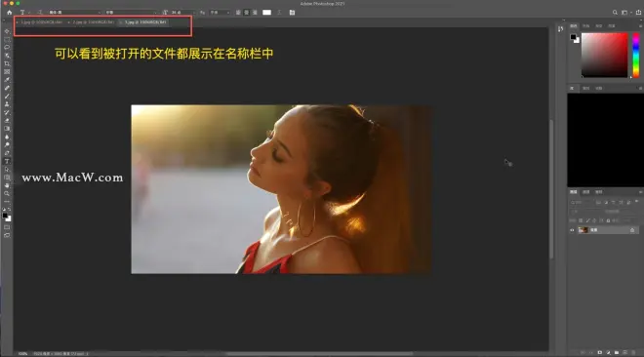Open the Search icon at top right

pyautogui.click(x=615, y=13)
